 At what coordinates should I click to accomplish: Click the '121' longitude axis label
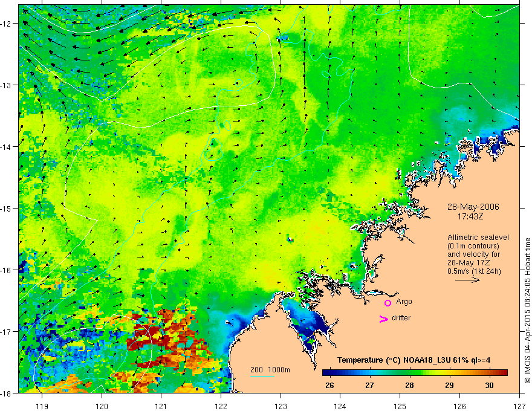pos(161,406)
